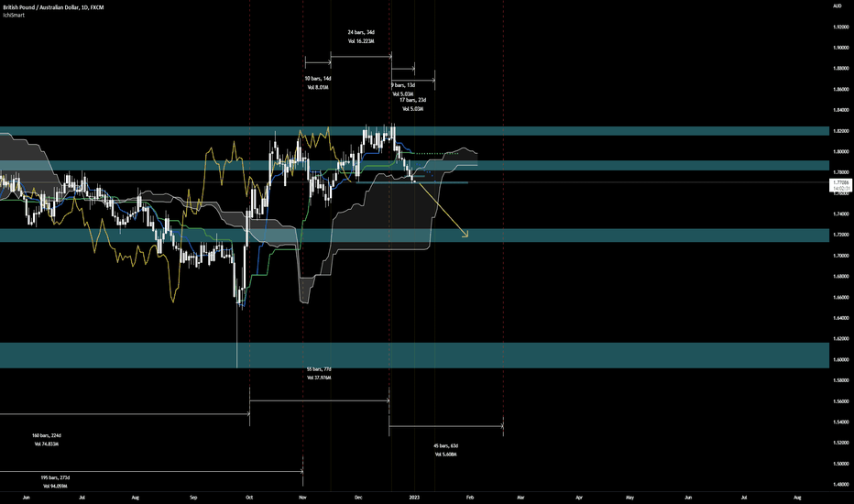Select the '55 bars, 77d' date range label
The width and height of the screenshot is (854, 504).
tap(319, 369)
